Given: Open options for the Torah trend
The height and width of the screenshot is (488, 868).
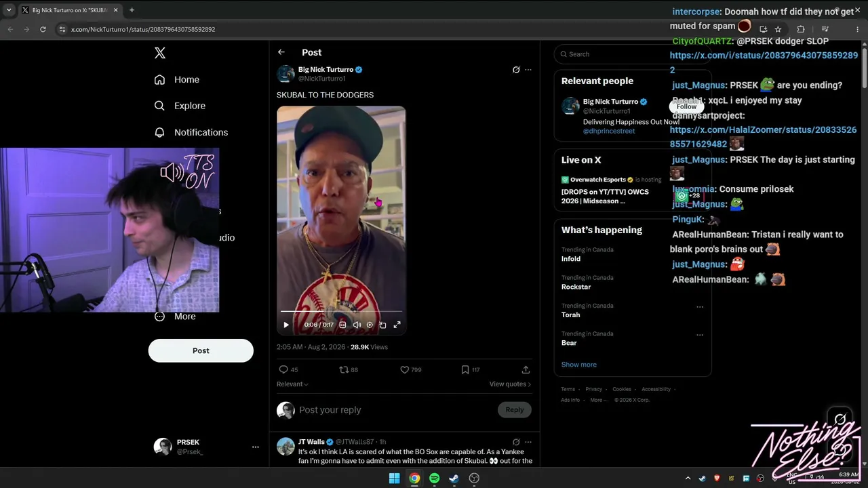Looking at the screenshot, I should (x=700, y=306).
